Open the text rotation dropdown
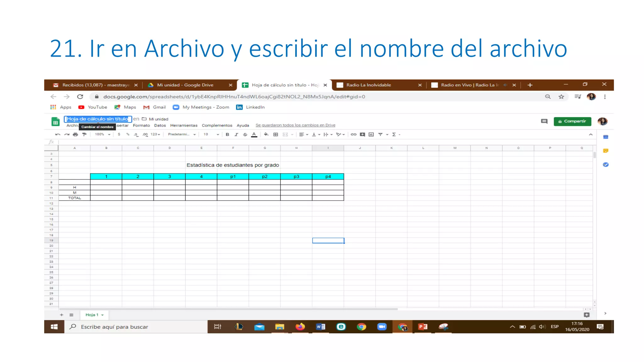This screenshot has height=362, width=644. pyautogui.click(x=340, y=134)
